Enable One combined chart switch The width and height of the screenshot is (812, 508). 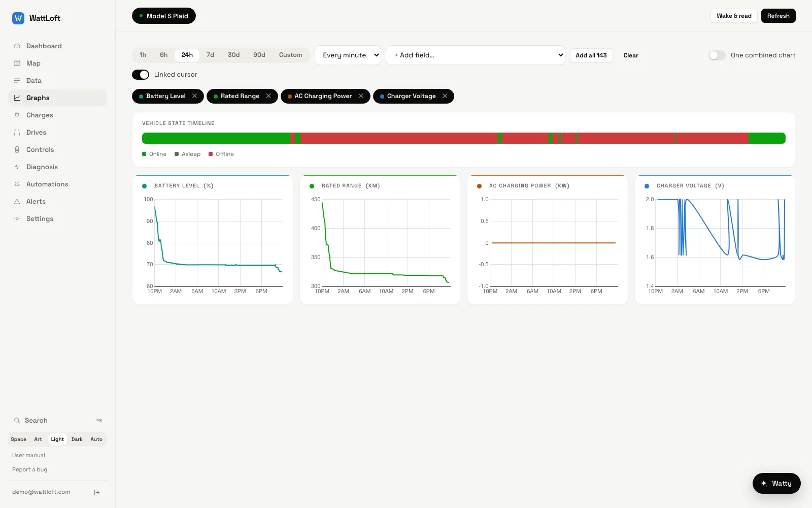(x=717, y=55)
